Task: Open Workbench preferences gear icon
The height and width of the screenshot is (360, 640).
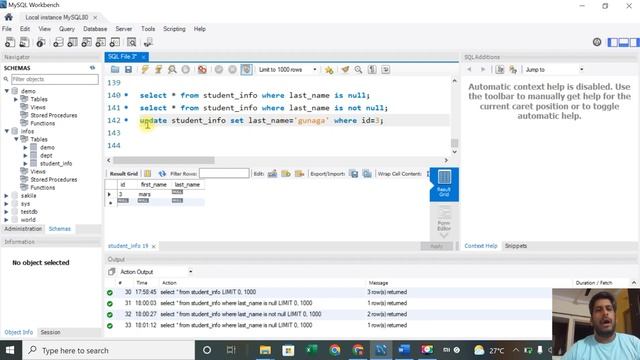Action: point(597,42)
